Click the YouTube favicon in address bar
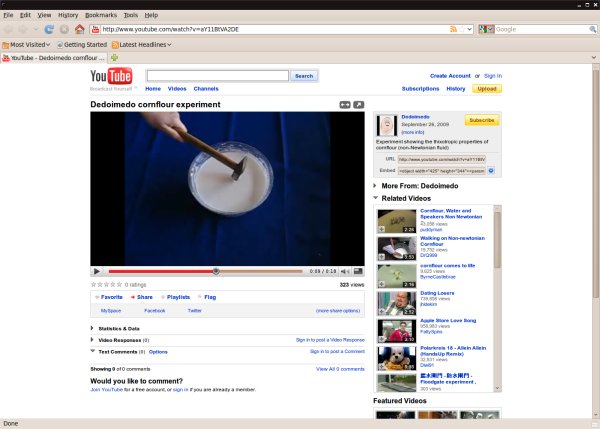600x429 pixels. pos(96,29)
